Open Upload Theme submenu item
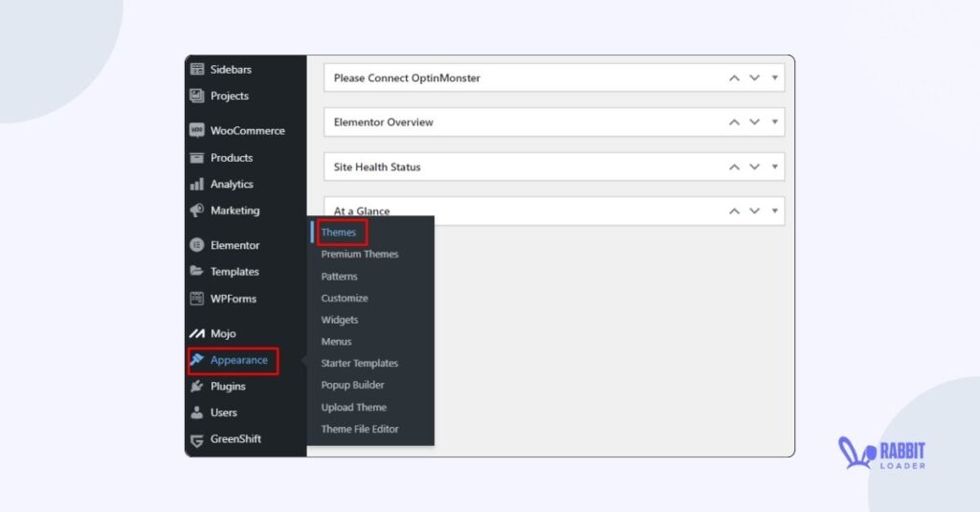The height and width of the screenshot is (512, 980). coord(354,407)
